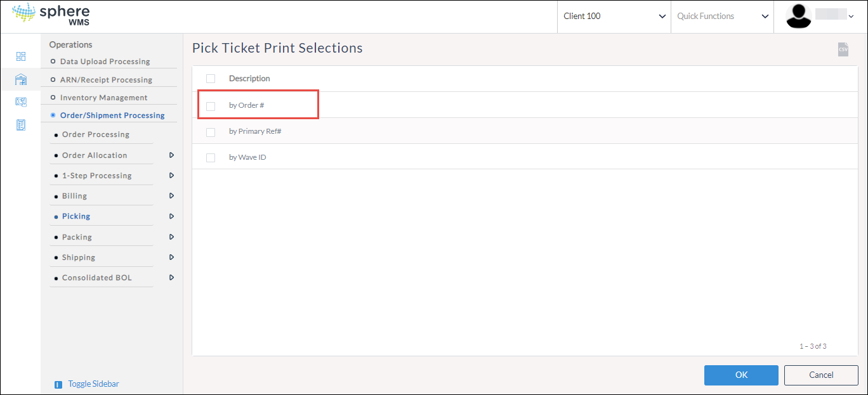Image resolution: width=868 pixels, height=395 pixels.
Task: Check the 'by Wave ID' checkbox
Action: pos(211,158)
